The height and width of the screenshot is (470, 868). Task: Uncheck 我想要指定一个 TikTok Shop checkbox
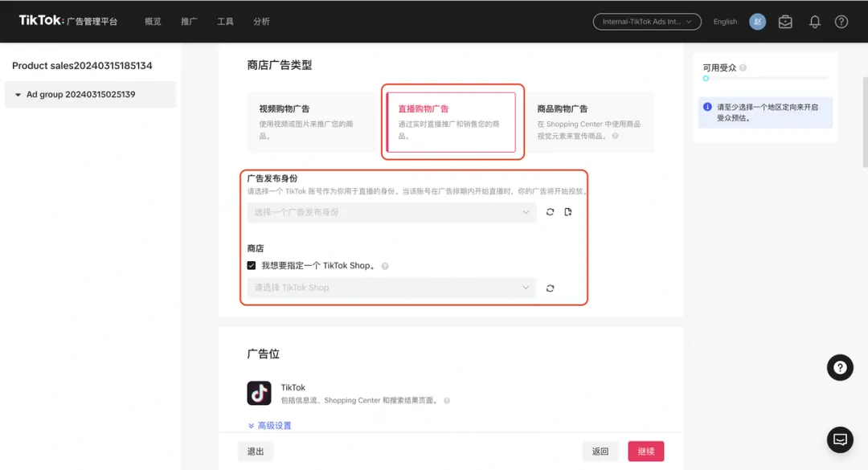coord(252,266)
